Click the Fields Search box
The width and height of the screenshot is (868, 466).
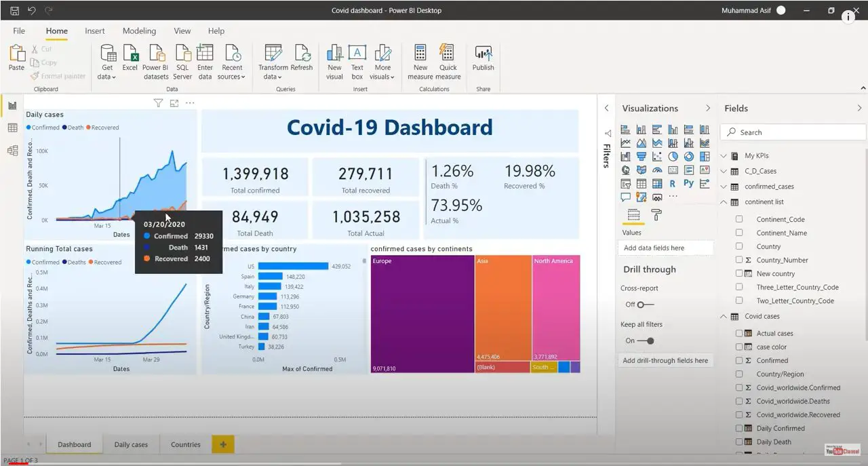click(792, 132)
